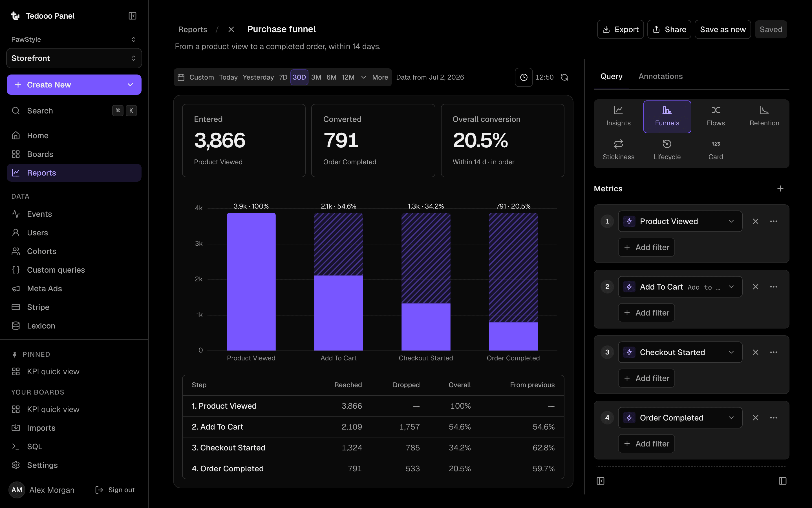Select the Insights report type
This screenshot has height=508, width=812.
[618, 116]
